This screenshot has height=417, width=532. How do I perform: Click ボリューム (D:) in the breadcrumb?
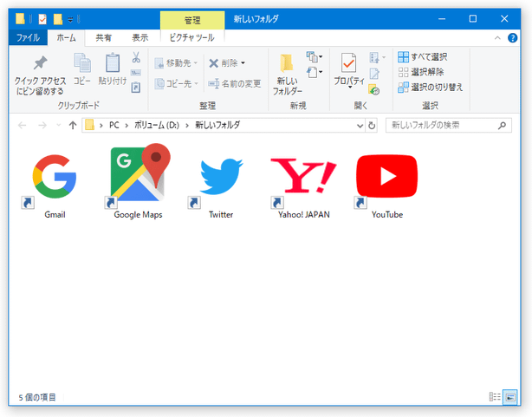(157, 126)
